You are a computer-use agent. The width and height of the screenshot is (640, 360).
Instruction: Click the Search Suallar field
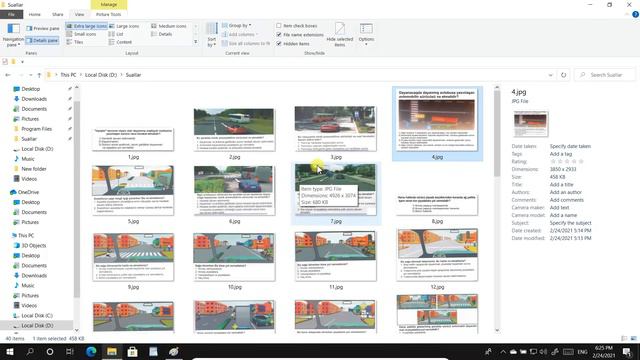tap(605, 75)
